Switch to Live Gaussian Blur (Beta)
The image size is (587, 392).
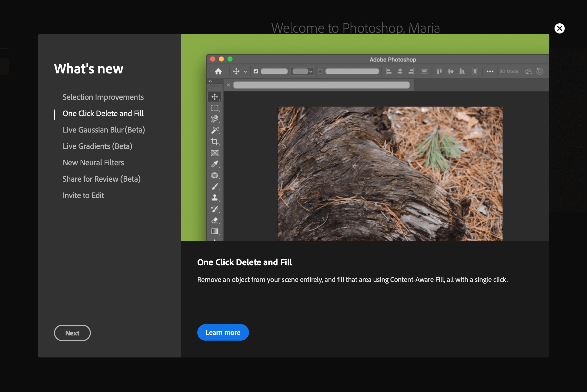tap(104, 130)
